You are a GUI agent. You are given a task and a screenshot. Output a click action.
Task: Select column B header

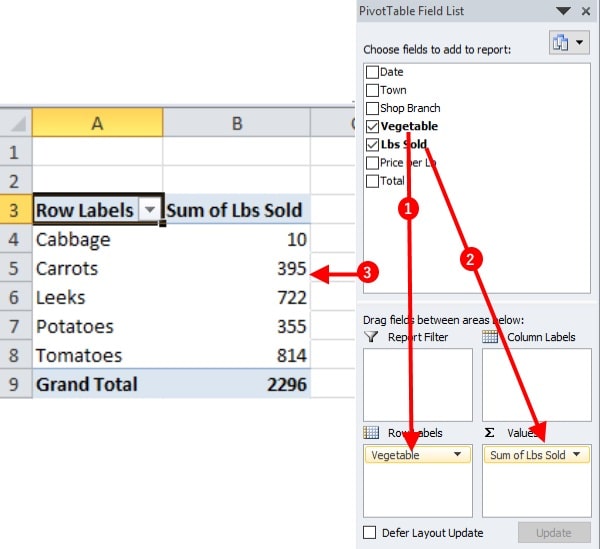237,123
